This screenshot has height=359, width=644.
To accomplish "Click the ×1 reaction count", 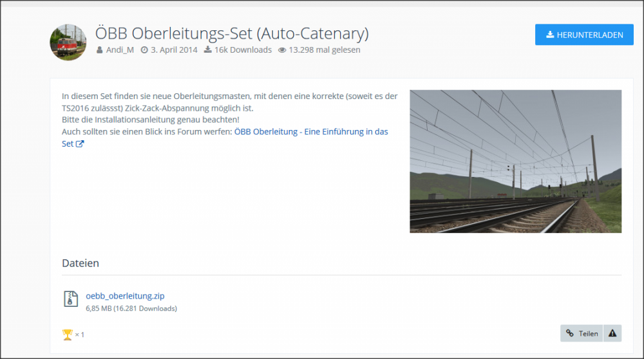I will pyautogui.click(x=80, y=335).
